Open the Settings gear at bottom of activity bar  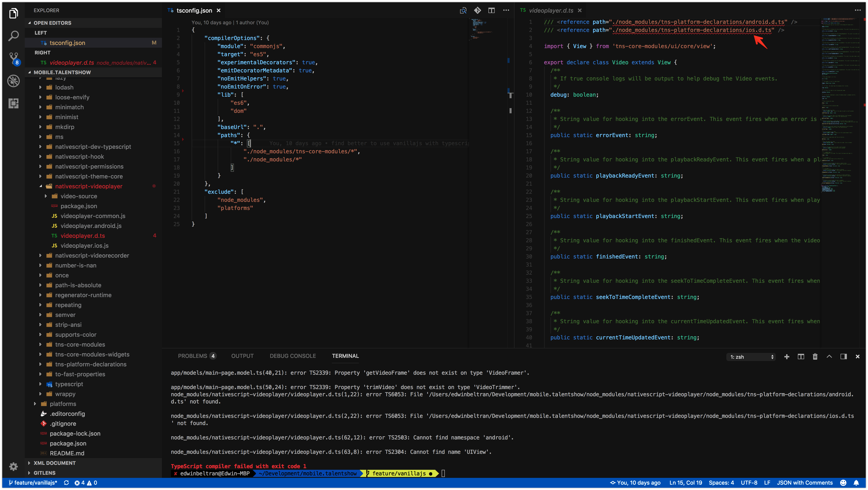pos(13,467)
